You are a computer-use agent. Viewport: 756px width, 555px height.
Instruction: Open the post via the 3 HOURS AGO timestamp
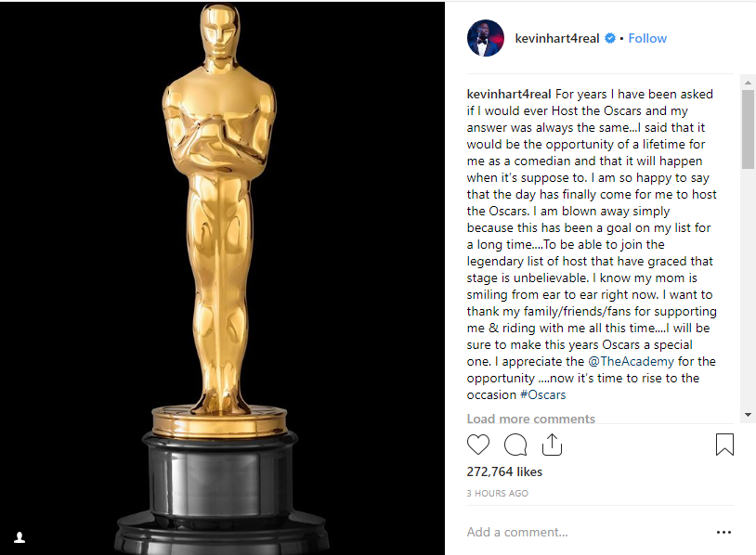pyautogui.click(x=497, y=493)
